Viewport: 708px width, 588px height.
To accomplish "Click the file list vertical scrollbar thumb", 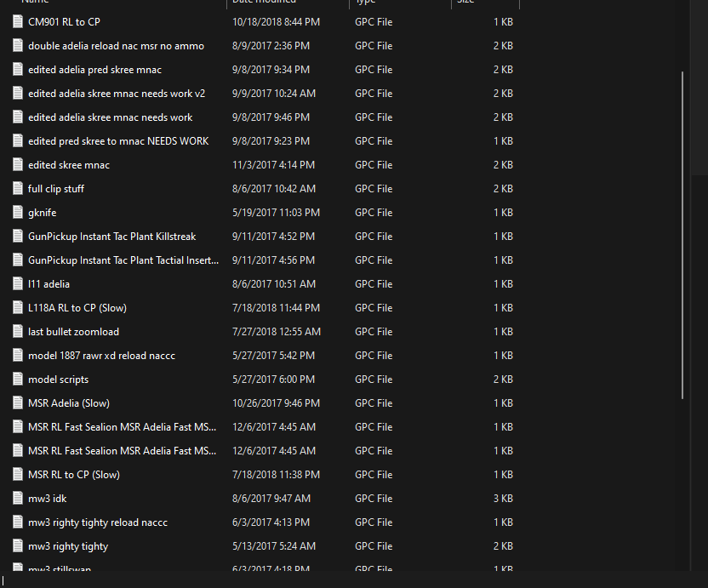I will coord(682,235).
